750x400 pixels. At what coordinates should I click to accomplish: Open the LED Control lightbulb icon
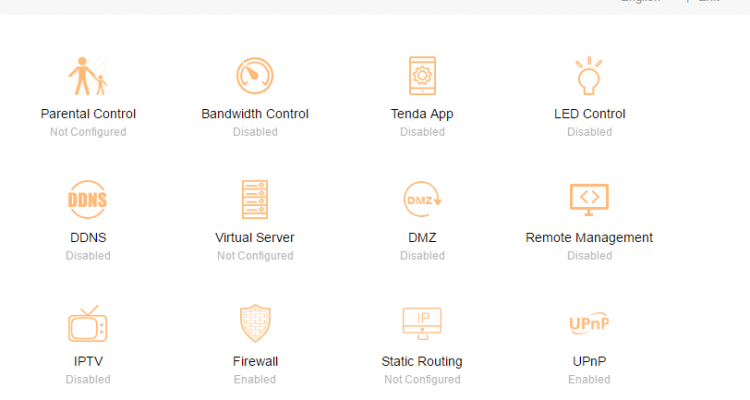pos(589,76)
